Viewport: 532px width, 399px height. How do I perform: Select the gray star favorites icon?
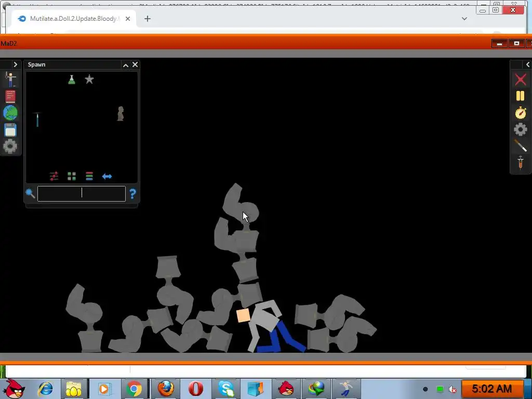click(89, 79)
